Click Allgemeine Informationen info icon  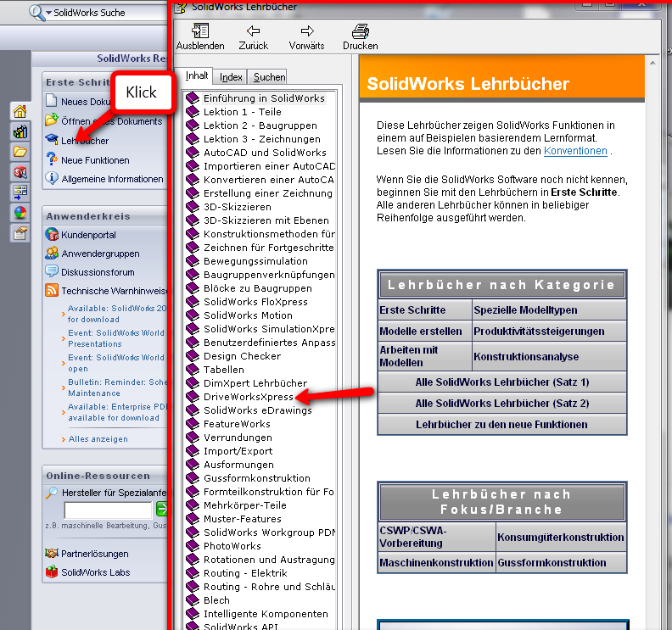click(52, 178)
